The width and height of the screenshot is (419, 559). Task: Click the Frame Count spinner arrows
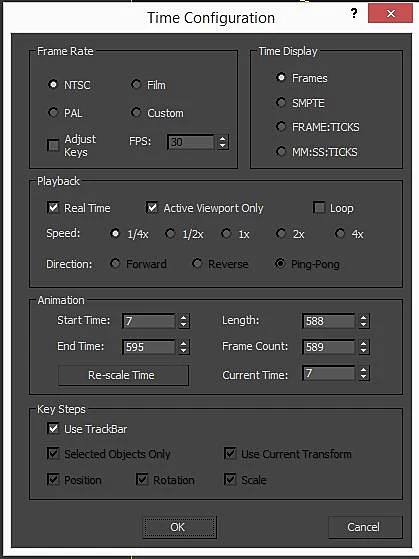[363, 347]
